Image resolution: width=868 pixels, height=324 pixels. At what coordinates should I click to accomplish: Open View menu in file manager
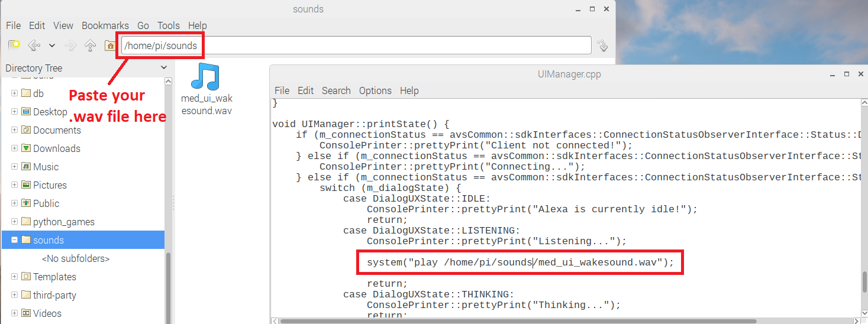pos(63,25)
